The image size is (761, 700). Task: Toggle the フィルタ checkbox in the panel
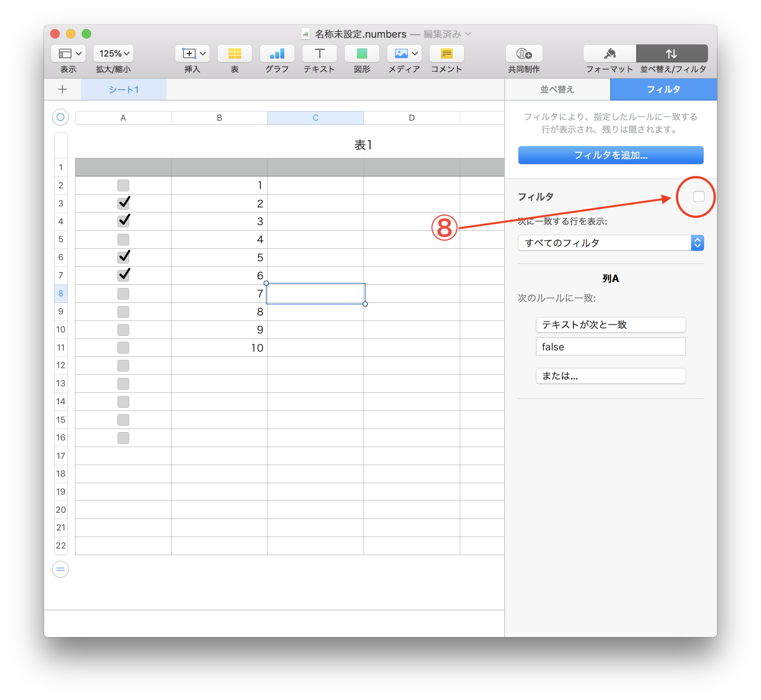(x=697, y=196)
